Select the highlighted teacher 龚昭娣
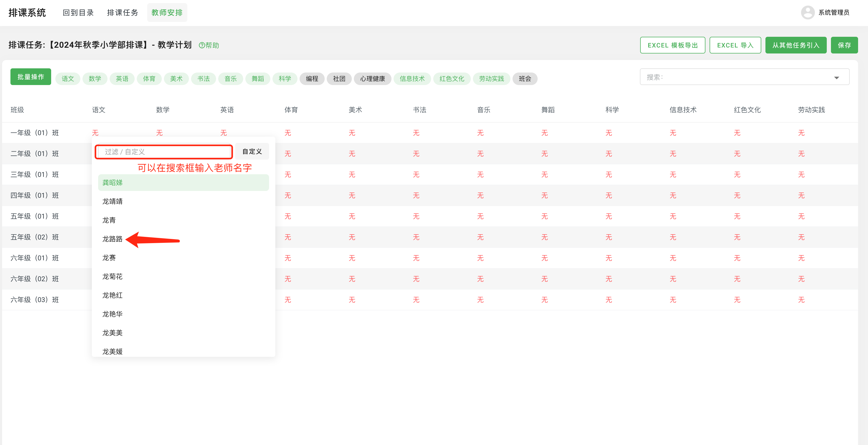Screen dimensions: 868x445 click(x=112, y=182)
